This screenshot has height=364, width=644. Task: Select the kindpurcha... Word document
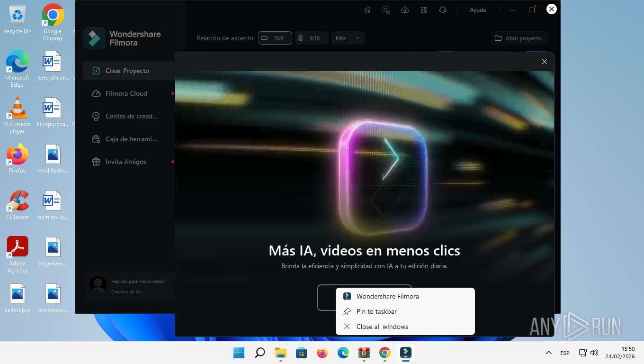53,112
